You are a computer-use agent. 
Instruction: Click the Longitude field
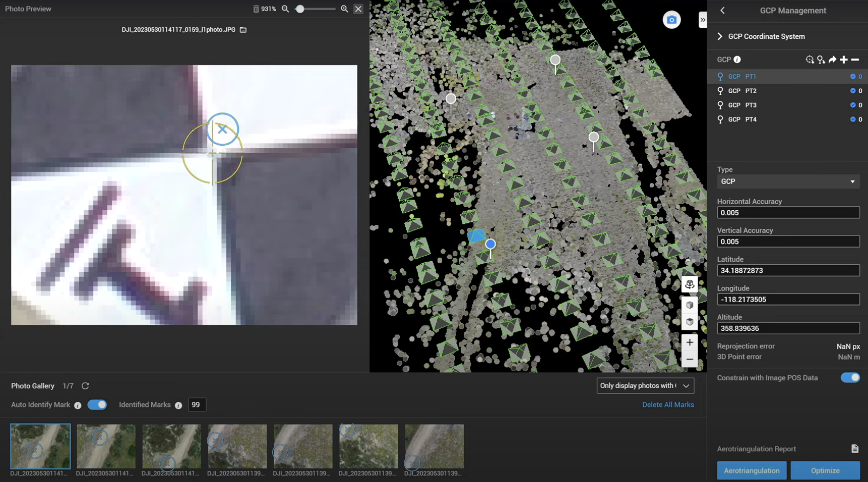coord(788,299)
